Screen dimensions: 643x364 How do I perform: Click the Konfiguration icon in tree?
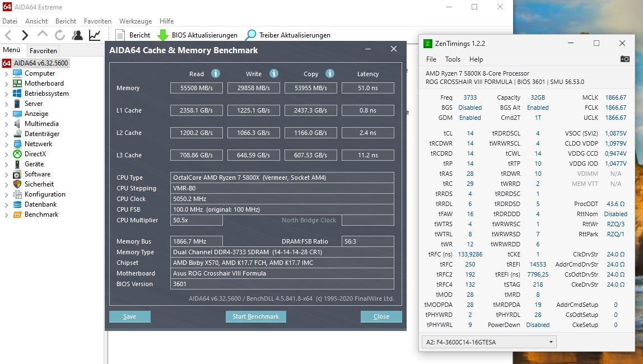(17, 194)
